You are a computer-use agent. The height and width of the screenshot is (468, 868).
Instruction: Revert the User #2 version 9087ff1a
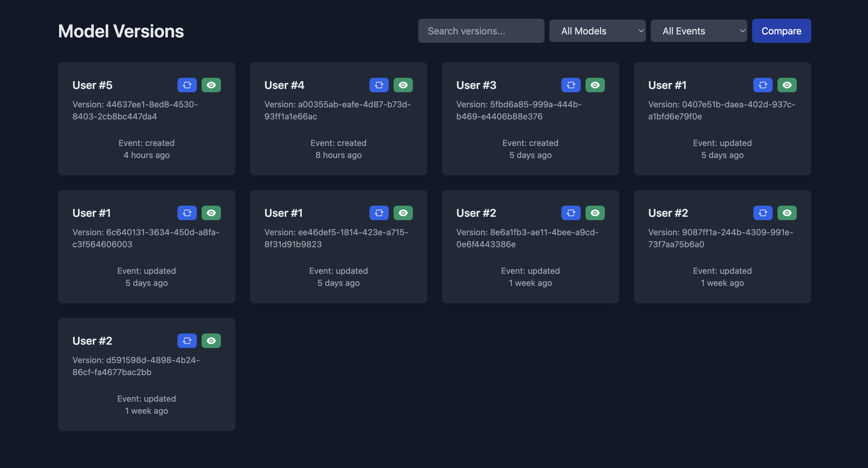pos(763,213)
